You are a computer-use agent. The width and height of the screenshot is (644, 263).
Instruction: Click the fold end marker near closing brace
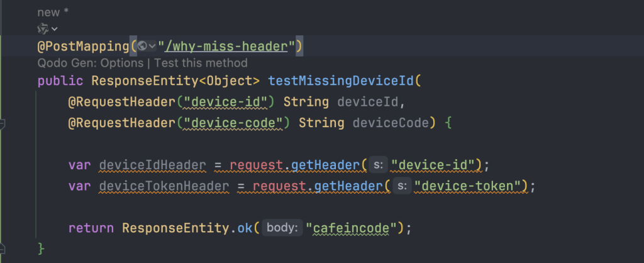pyautogui.click(x=2, y=248)
